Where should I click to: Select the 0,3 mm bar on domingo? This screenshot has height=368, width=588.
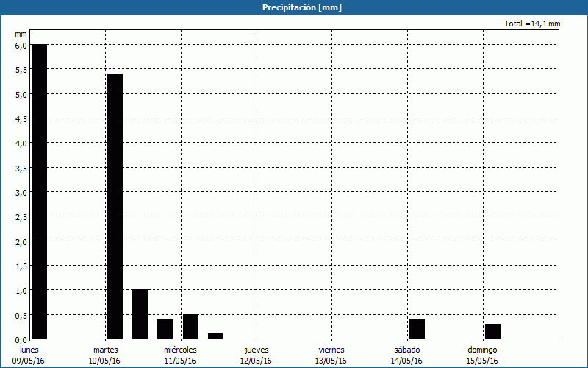(492, 331)
